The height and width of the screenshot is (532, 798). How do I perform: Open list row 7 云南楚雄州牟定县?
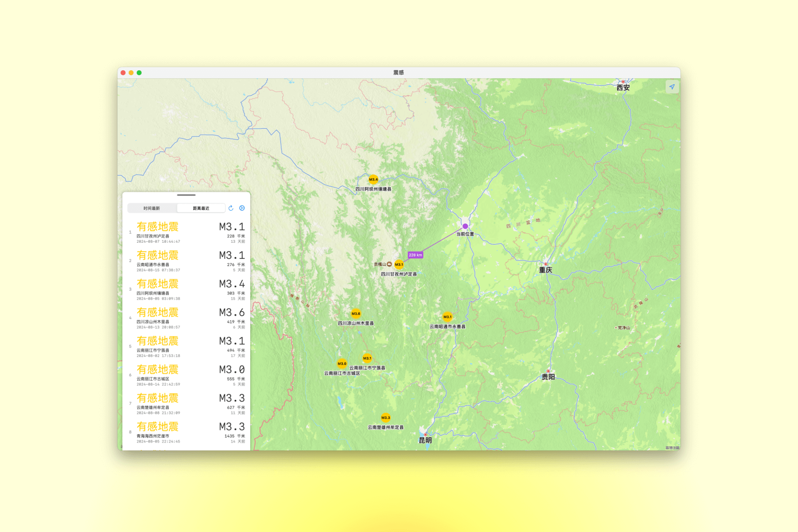click(187, 404)
